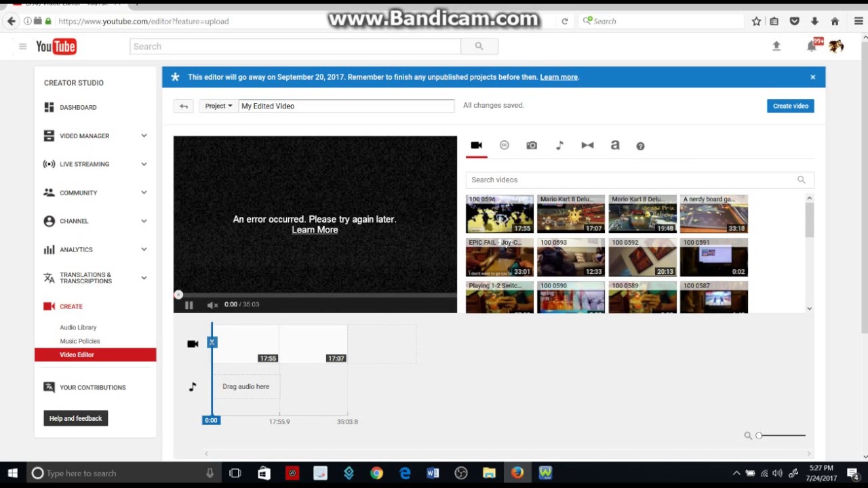
Task: Click the YouTube search magnifier button
Action: tap(479, 46)
